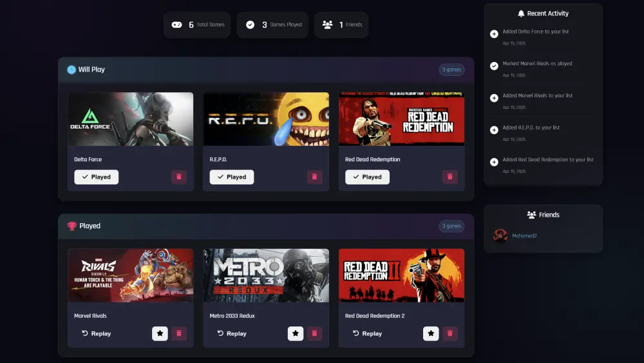Click the people icon in the Friends panel header

point(531,215)
